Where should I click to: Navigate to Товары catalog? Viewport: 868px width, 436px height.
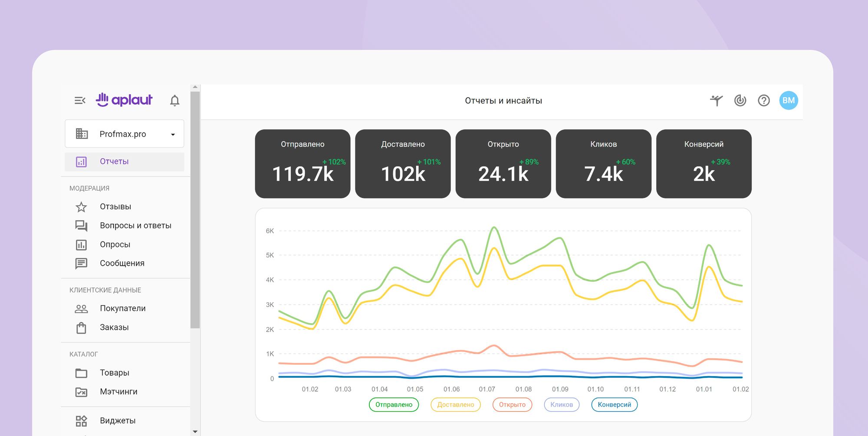(115, 373)
